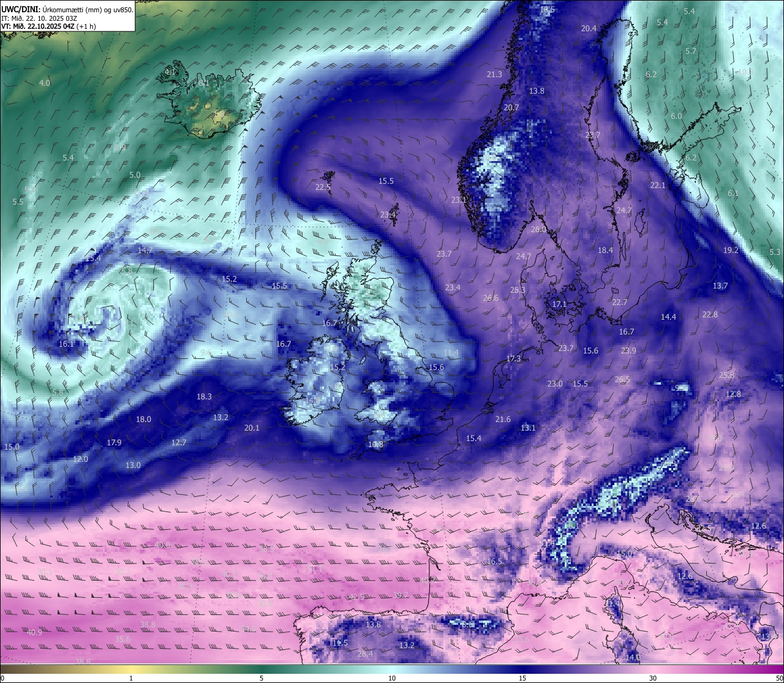Click the color scale tick label '30'
The image size is (784, 683).
(x=653, y=678)
